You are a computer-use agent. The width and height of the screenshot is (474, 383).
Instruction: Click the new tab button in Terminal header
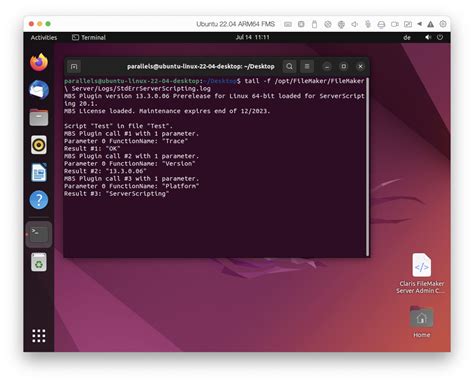(x=74, y=67)
